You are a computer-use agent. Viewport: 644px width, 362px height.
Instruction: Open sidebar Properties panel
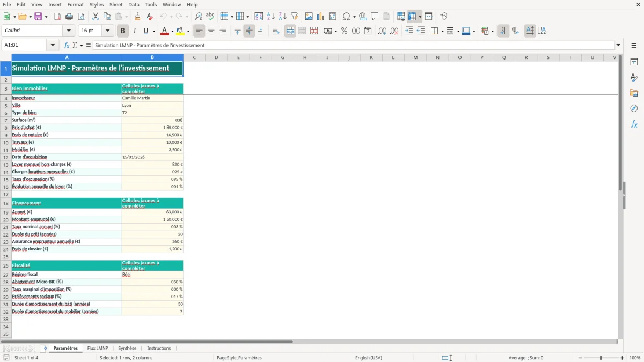tap(634, 62)
